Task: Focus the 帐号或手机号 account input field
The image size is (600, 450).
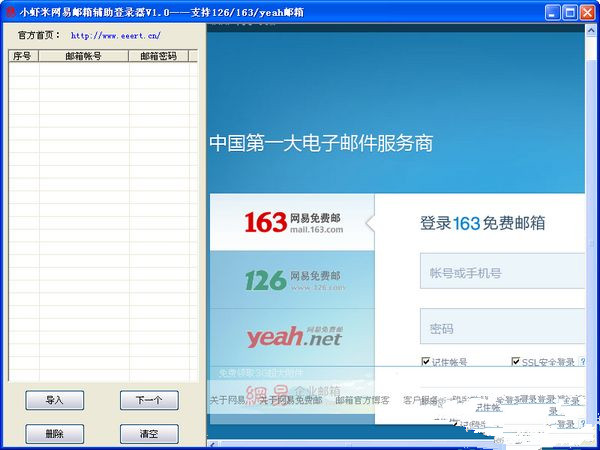Action: click(502, 271)
